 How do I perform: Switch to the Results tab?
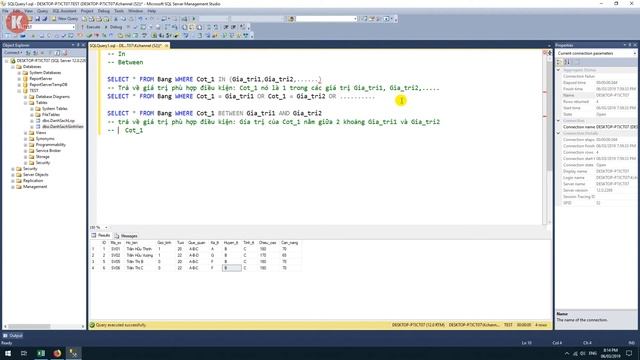(x=101, y=236)
